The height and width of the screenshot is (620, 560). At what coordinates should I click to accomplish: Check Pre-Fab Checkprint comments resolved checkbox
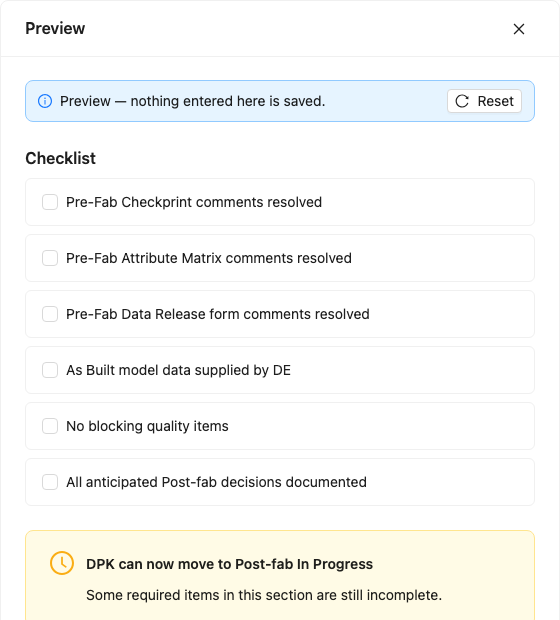tap(50, 202)
